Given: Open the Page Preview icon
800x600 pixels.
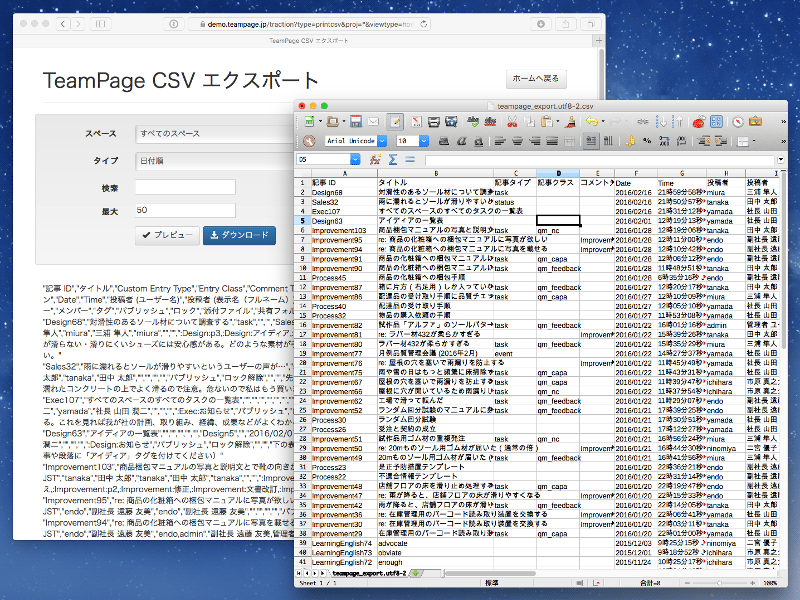Looking at the screenshot, I should pyautogui.click(x=451, y=121).
